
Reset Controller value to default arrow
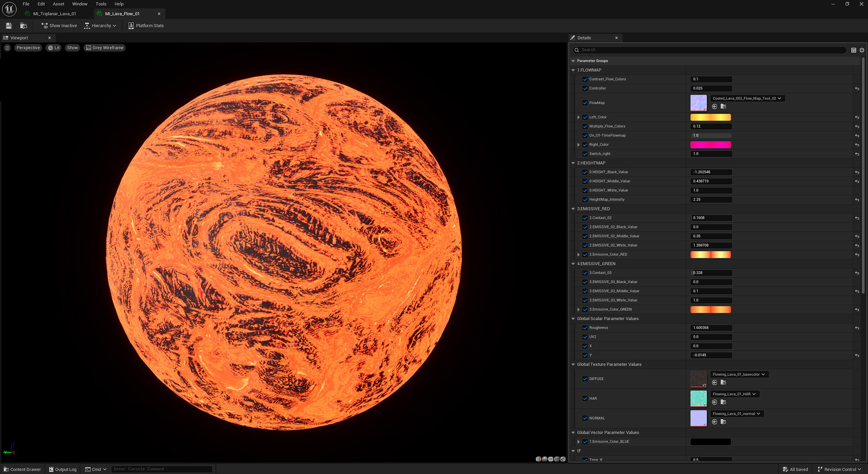pyautogui.click(x=857, y=89)
